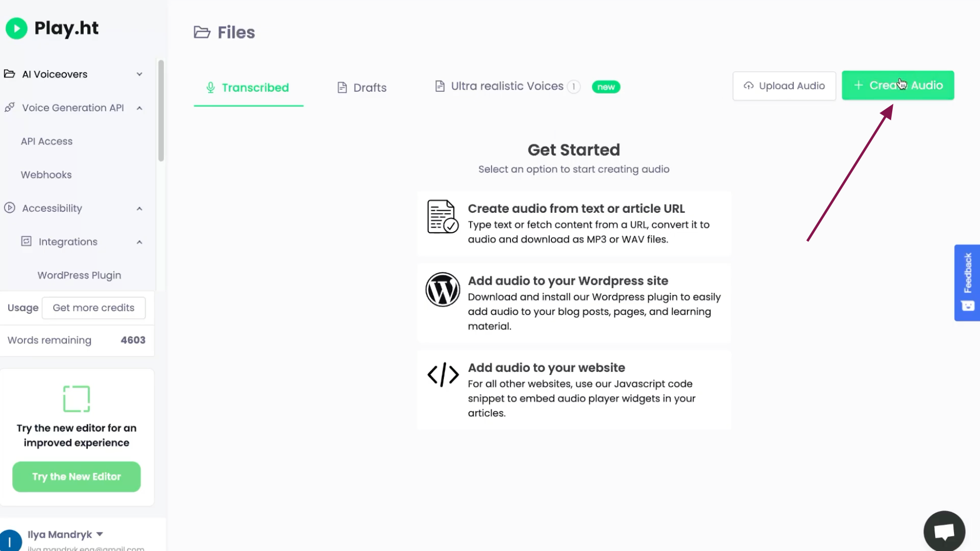Screen dimensions: 980x551
Task: Click the Play.ht logo icon
Action: click(x=16, y=29)
